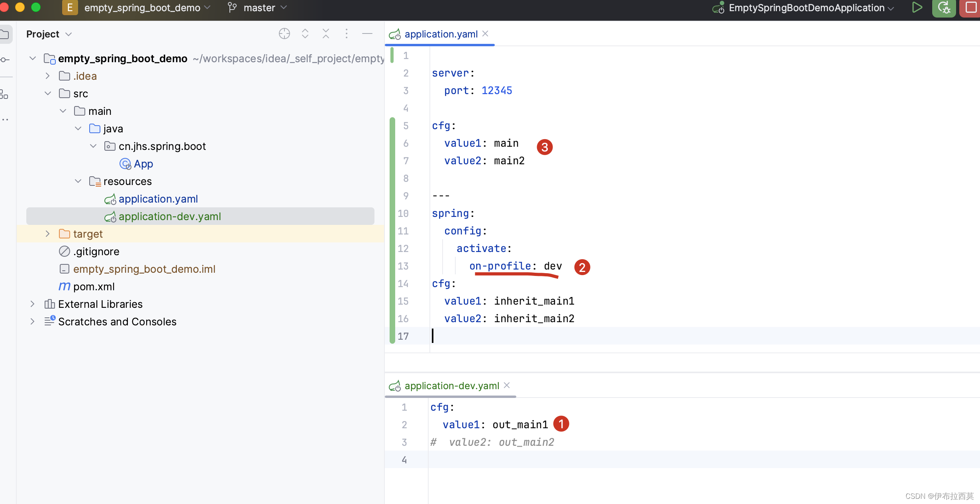The image size is (980, 504).
Task: Select pom.xml in project tree
Action: (94, 287)
